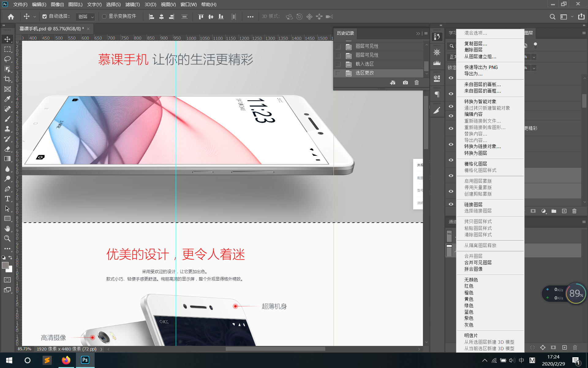
Task: Open Sublime Text from the taskbar
Action: point(47,360)
